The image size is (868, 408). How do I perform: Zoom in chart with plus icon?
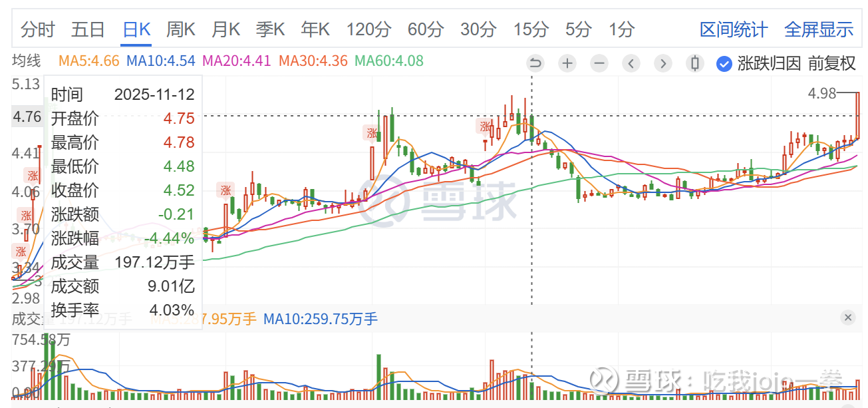567,63
